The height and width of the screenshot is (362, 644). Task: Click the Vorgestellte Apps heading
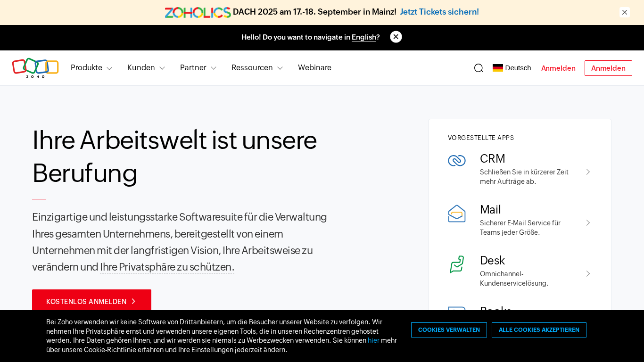pos(481,138)
